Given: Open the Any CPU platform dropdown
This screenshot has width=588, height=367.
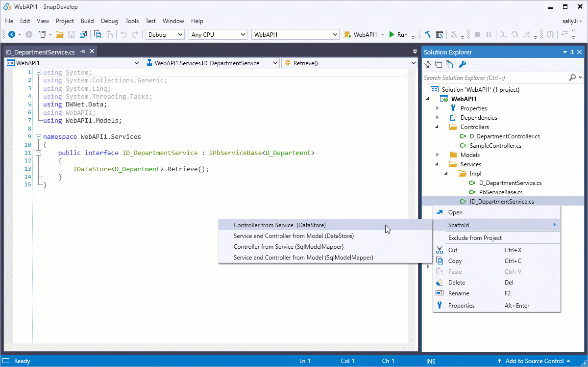Looking at the screenshot, I should 243,34.
